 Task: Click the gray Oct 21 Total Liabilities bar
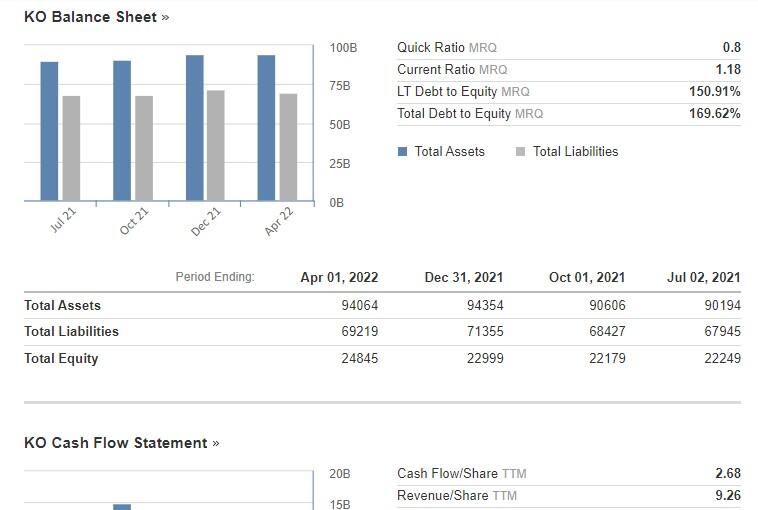(144, 148)
